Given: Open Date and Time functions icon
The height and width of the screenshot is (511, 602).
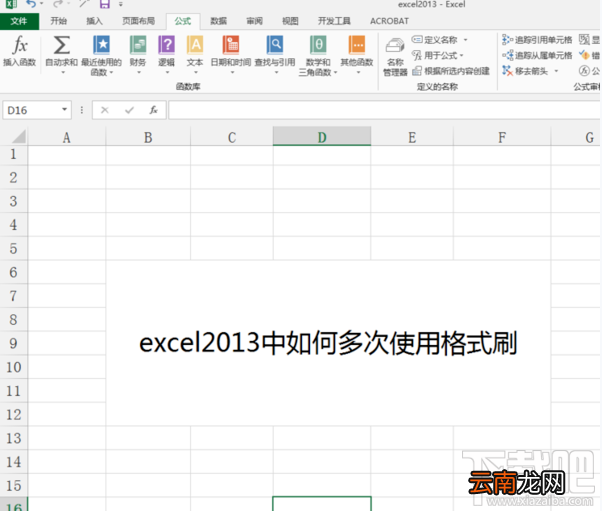Looking at the screenshot, I should click(x=231, y=45).
